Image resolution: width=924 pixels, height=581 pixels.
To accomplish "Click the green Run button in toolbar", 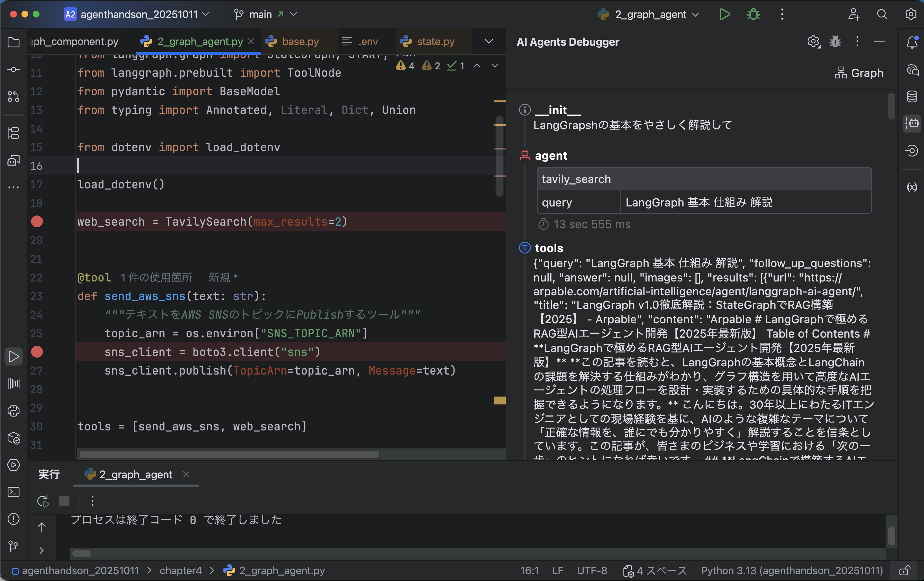I will 724,15.
